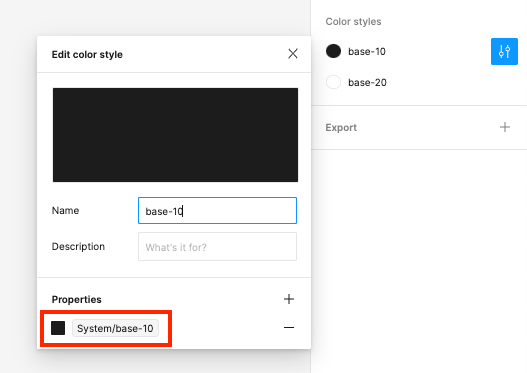The image size is (527, 373).
Task: Add an export setting with plus icon
Action: tap(505, 127)
